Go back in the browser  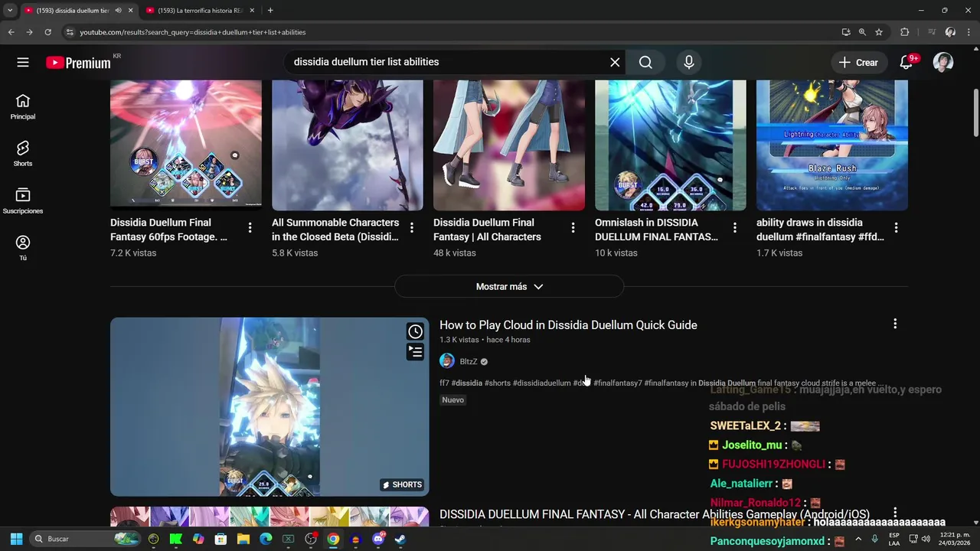tap(11, 32)
